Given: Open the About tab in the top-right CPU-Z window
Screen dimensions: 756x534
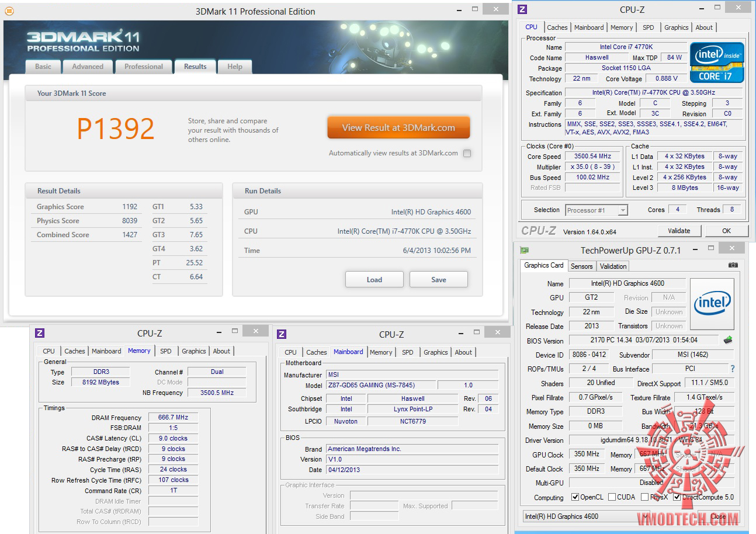Looking at the screenshot, I should pyautogui.click(x=704, y=27).
